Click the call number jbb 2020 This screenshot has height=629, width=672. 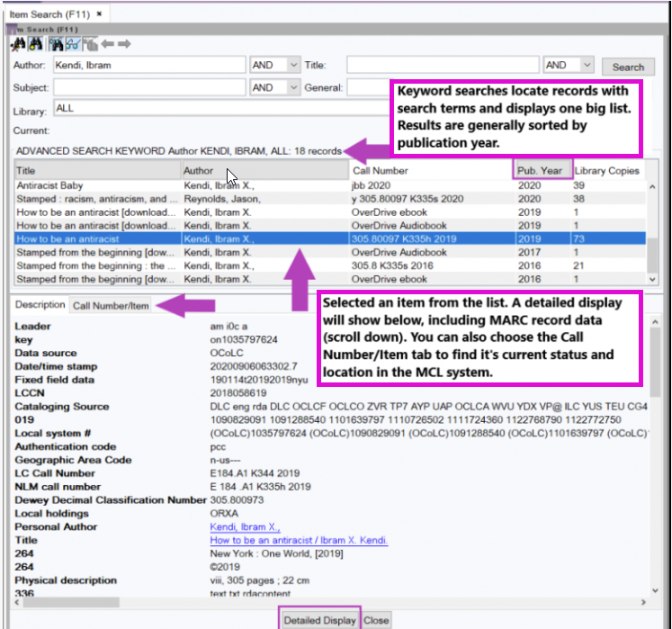(371, 185)
